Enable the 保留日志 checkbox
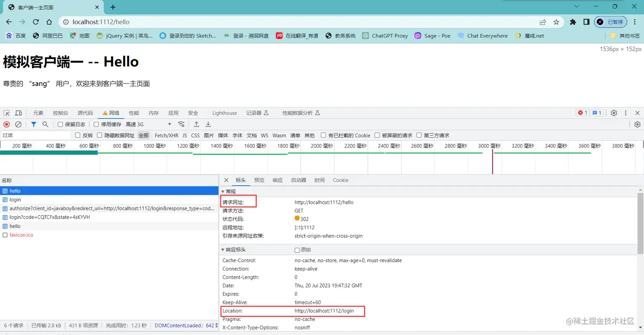The height and width of the screenshot is (335, 644). click(x=60, y=124)
